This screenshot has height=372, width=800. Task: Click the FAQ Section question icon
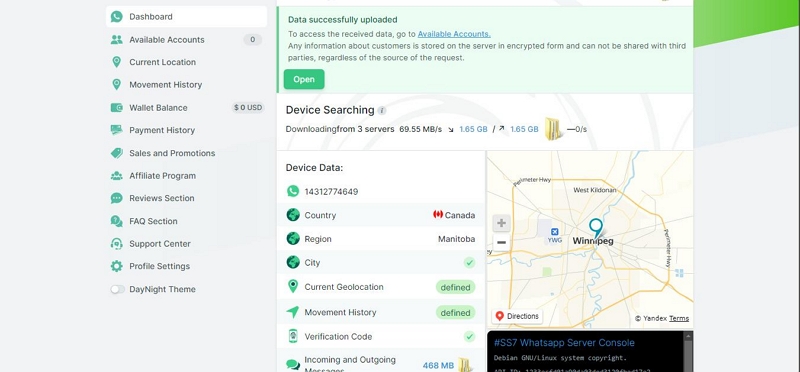pos(117,221)
